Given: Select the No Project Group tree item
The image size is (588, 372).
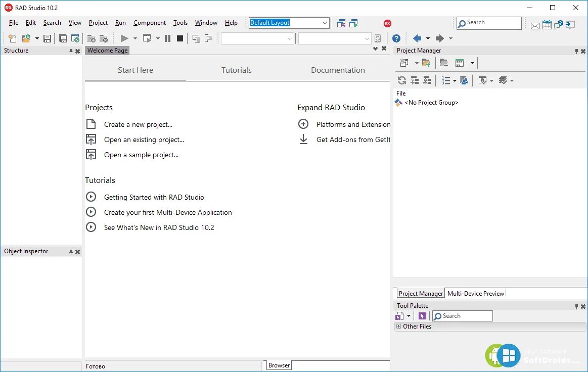Looking at the screenshot, I should pos(431,103).
